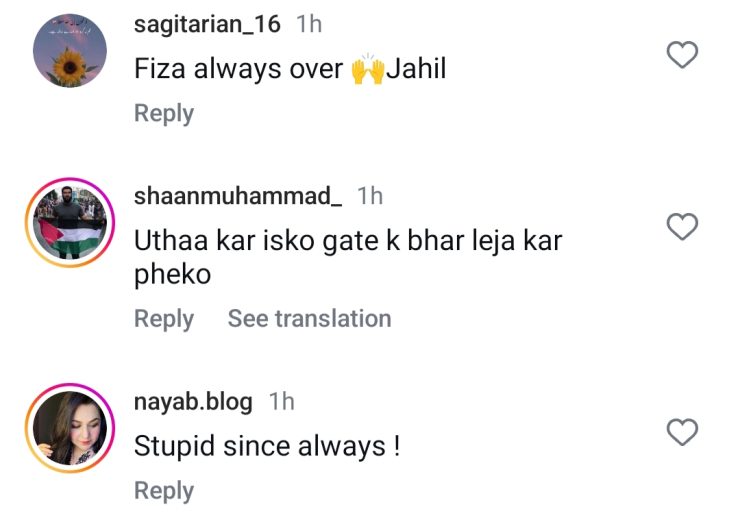
Task: Click the 1h timestamp beside shaanmuhammad_
Action: pyautogui.click(x=370, y=197)
